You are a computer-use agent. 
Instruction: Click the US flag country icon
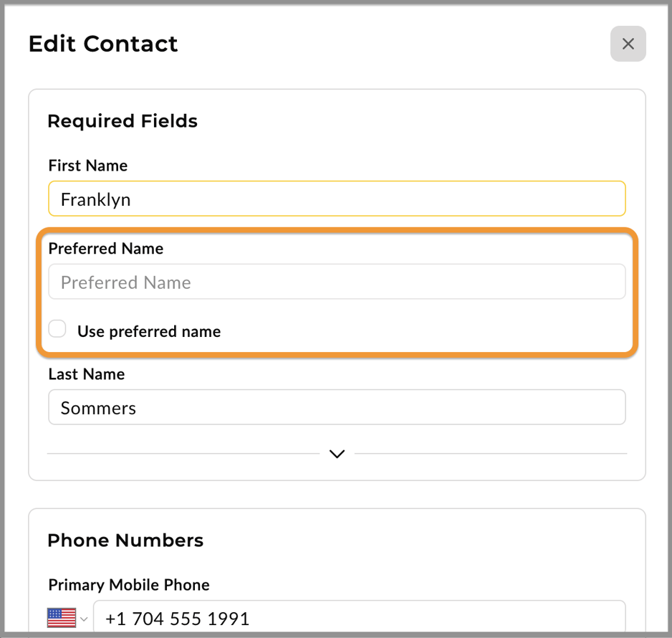(x=62, y=617)
